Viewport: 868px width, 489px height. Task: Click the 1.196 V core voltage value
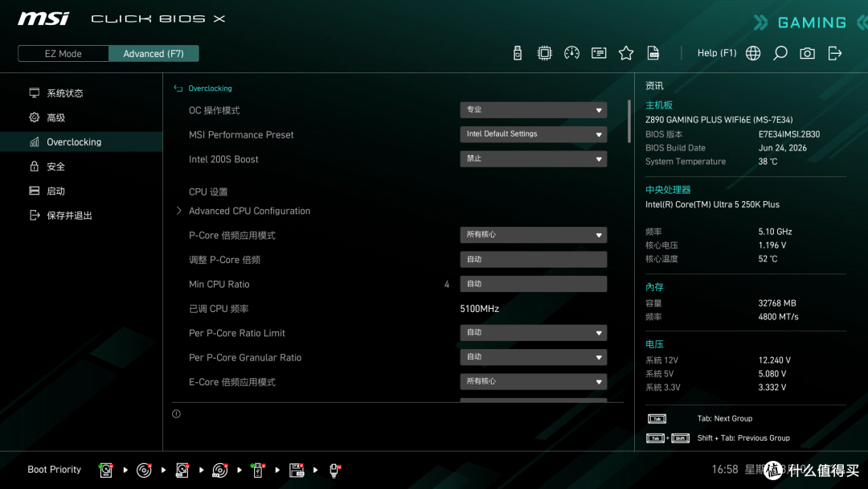point(772,244)
